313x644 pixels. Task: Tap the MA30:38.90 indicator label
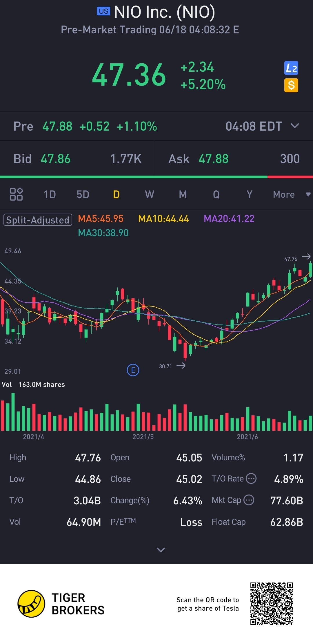coord(103,233)
